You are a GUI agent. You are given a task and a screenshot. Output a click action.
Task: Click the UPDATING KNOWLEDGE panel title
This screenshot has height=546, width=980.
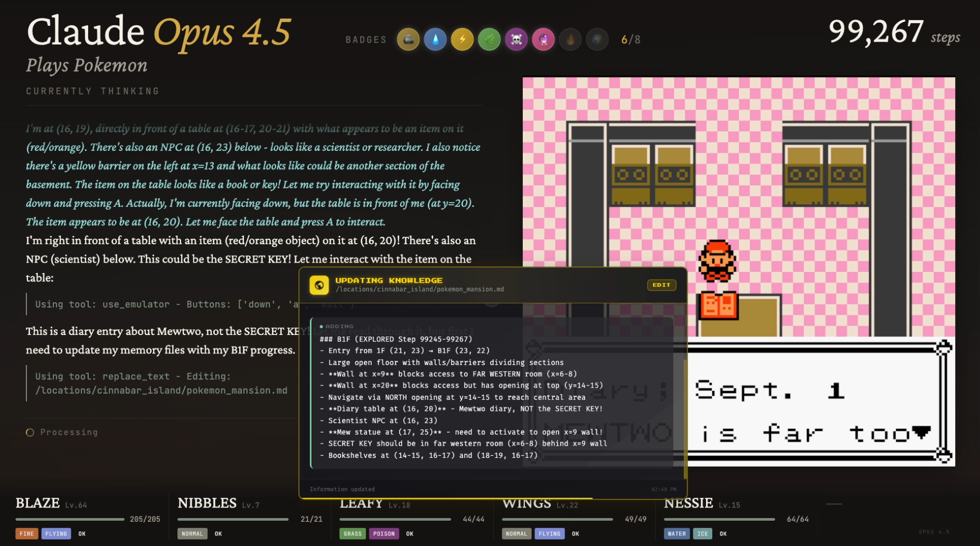click(x=389, y=281)
